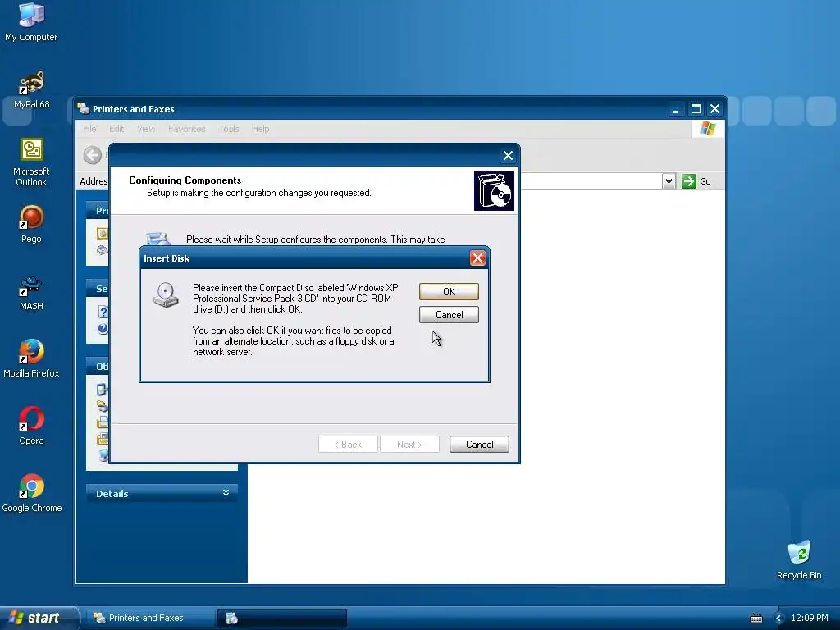Close the Printers and Faxes window
The image size is (840, 630).
click(x=714, y=109)
